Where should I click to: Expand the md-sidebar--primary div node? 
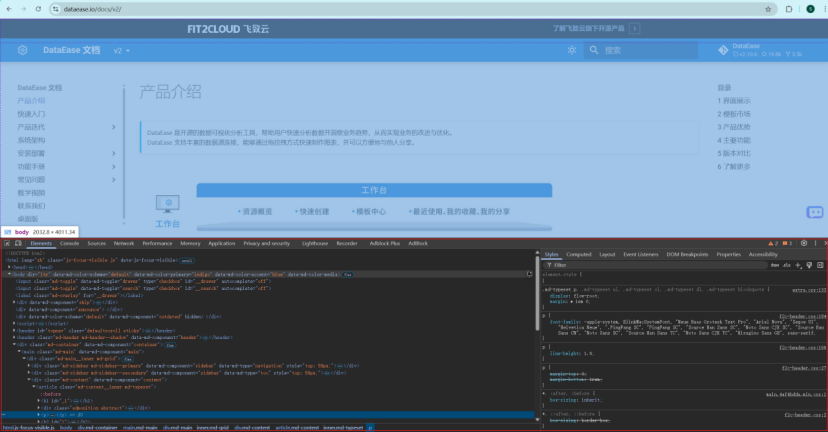coord(29,365)
